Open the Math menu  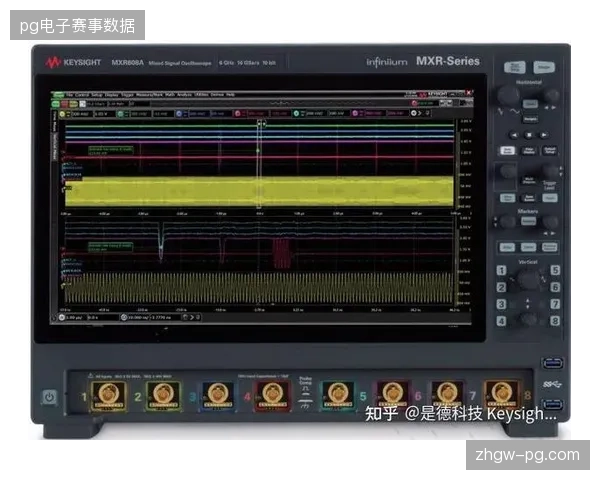[x=170, y=95]
